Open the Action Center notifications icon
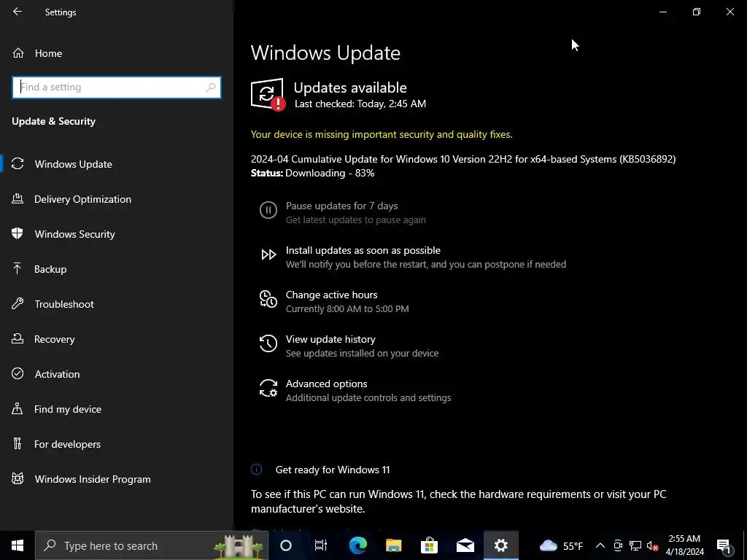747x560 pixels. coord(724,545)
